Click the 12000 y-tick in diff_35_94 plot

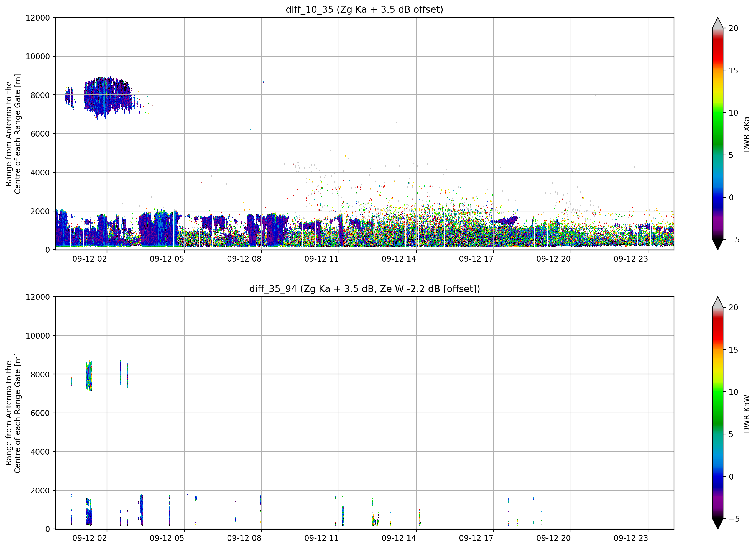click(38, 297)
